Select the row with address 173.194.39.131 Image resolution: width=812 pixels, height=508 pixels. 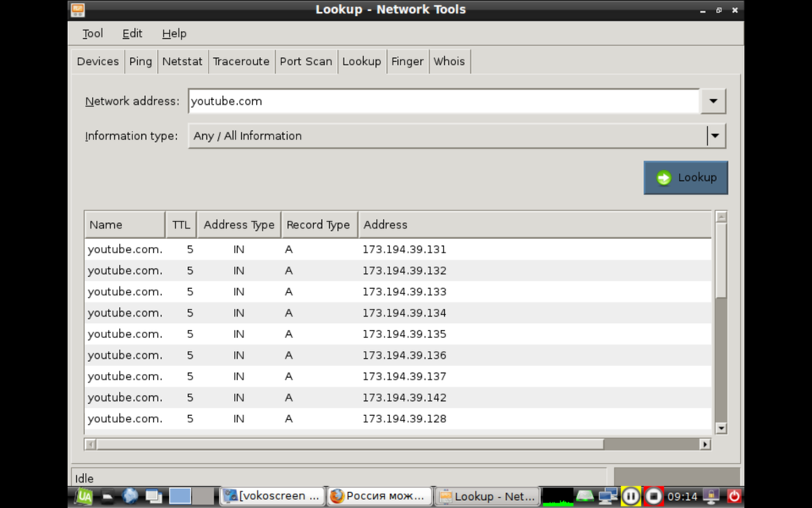398,249
